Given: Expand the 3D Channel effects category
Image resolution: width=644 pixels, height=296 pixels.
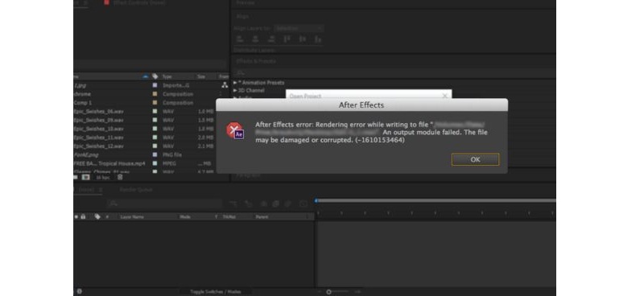Looking at the screenshot, I should click(235, 90).
